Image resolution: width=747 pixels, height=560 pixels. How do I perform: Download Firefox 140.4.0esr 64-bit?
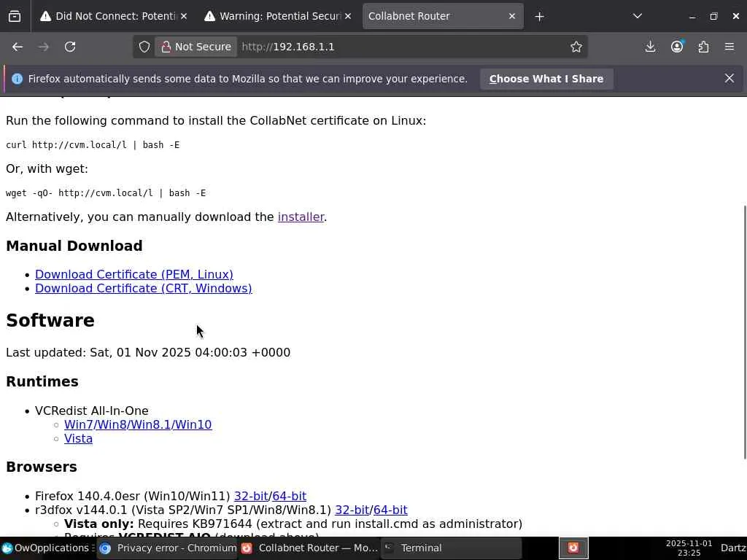point(289,496)
